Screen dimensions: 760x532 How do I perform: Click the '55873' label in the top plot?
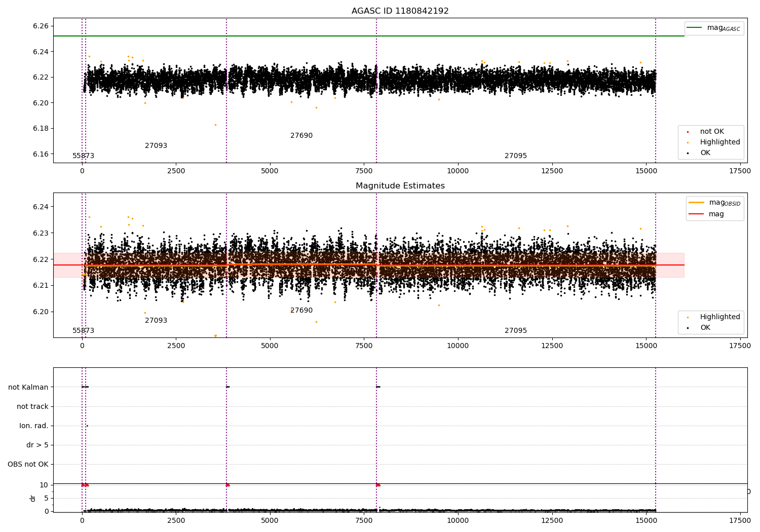click(x=84, y=156)
